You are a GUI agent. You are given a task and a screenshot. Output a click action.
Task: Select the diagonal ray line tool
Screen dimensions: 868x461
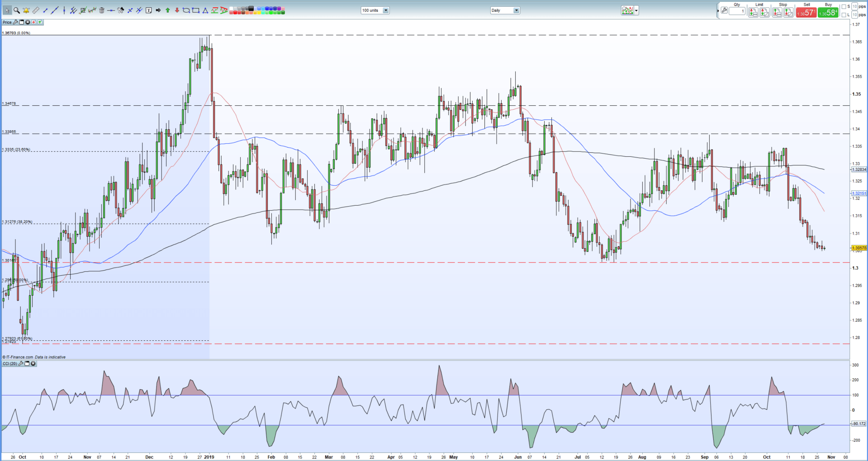pyautogui.click(x=130, y=10)
